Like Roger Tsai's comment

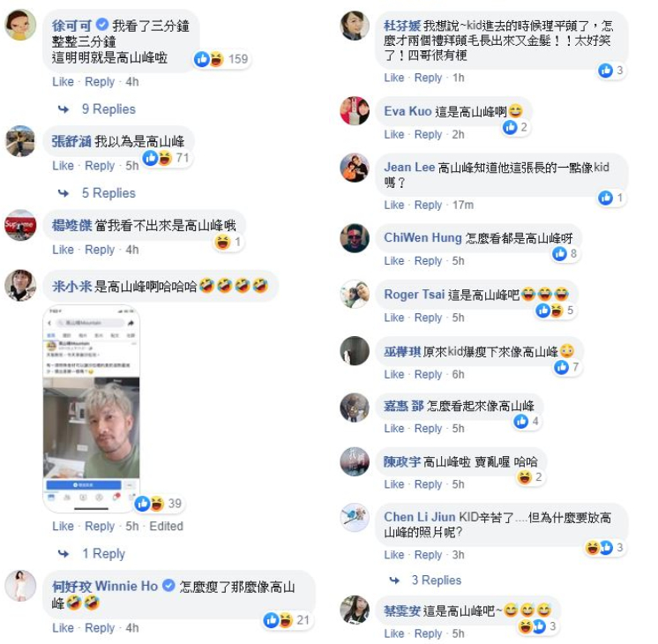393,318
